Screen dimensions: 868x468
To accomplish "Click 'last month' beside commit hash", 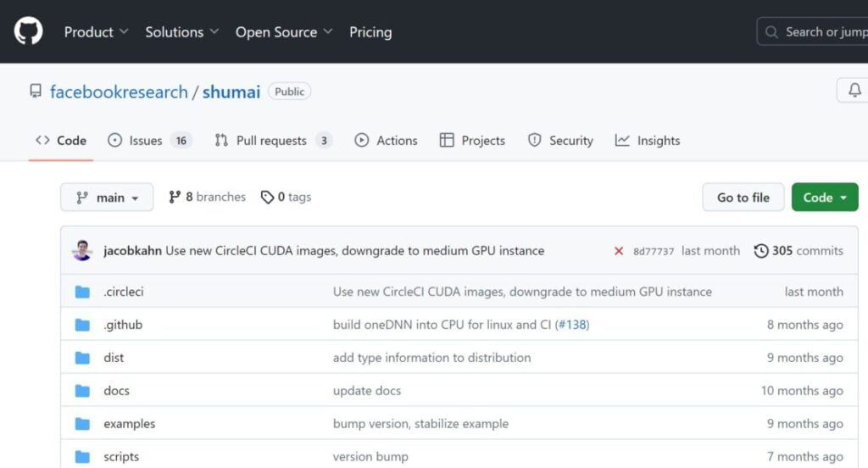I will pyautogui.click(x=710, y=251).
